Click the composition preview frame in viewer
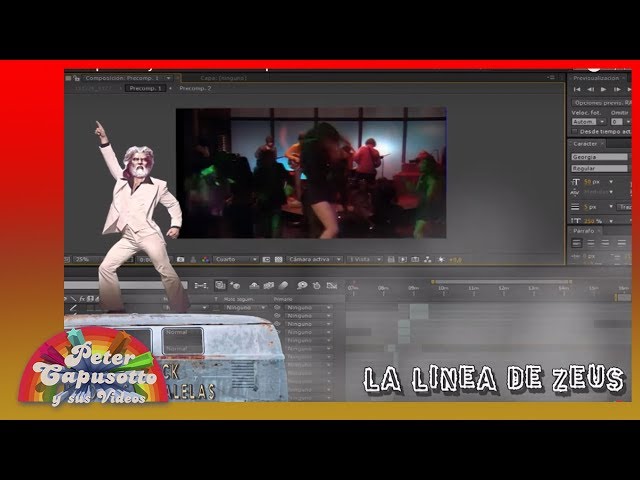 pyautogui.click(x=311, y=173)
